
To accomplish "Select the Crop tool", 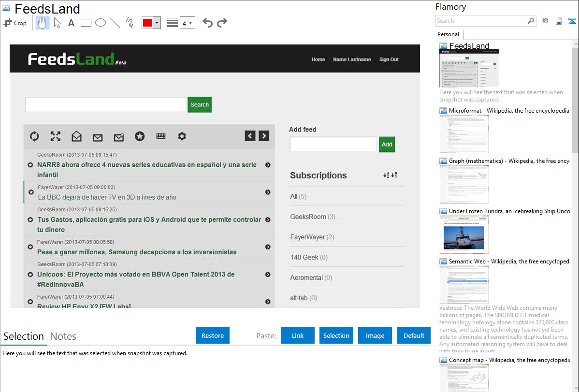I will pyautogui.click(x=15, y=23).
